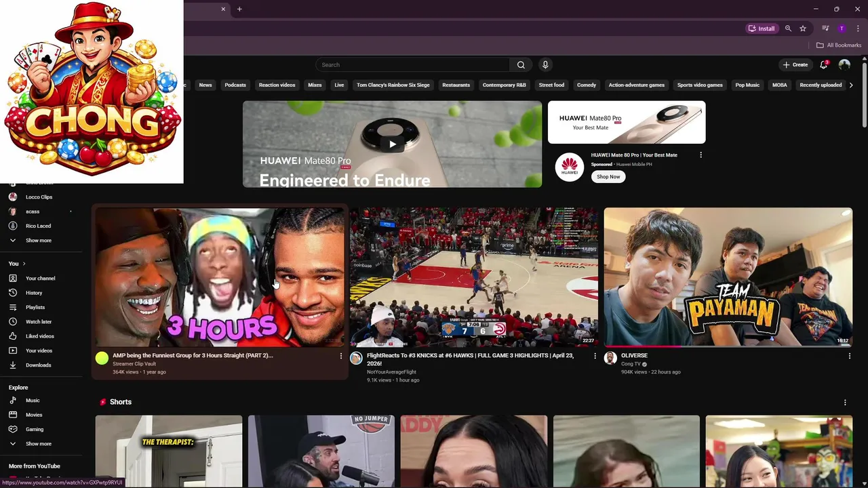Screen dimensions: 868x488
Task: Activate voice search microphone
Action: point(545,64)
